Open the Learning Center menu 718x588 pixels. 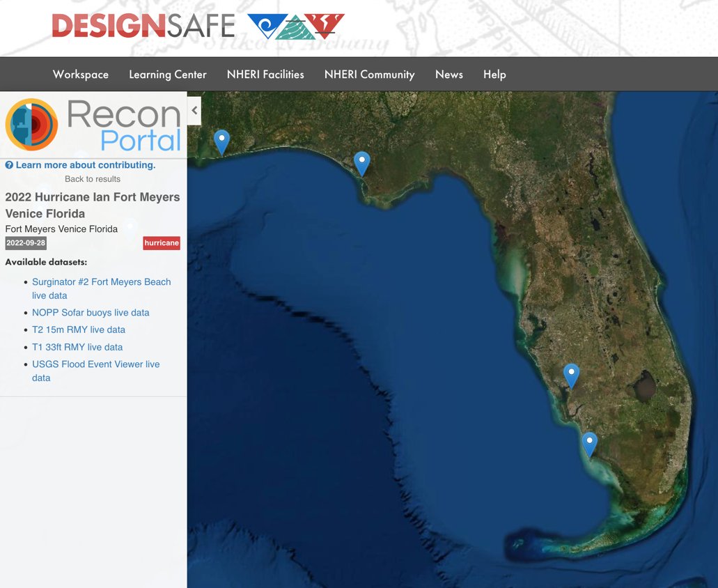[168, 74]
